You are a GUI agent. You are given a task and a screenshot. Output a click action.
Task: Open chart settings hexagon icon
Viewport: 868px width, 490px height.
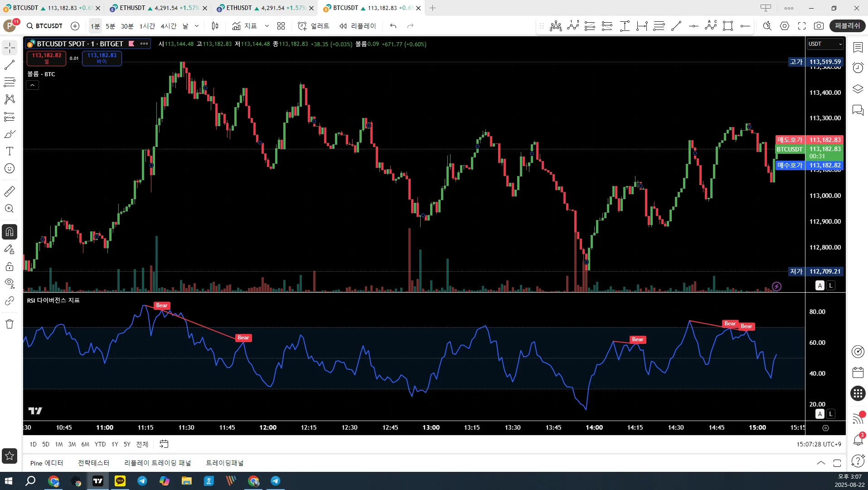(x=785, y=26)
